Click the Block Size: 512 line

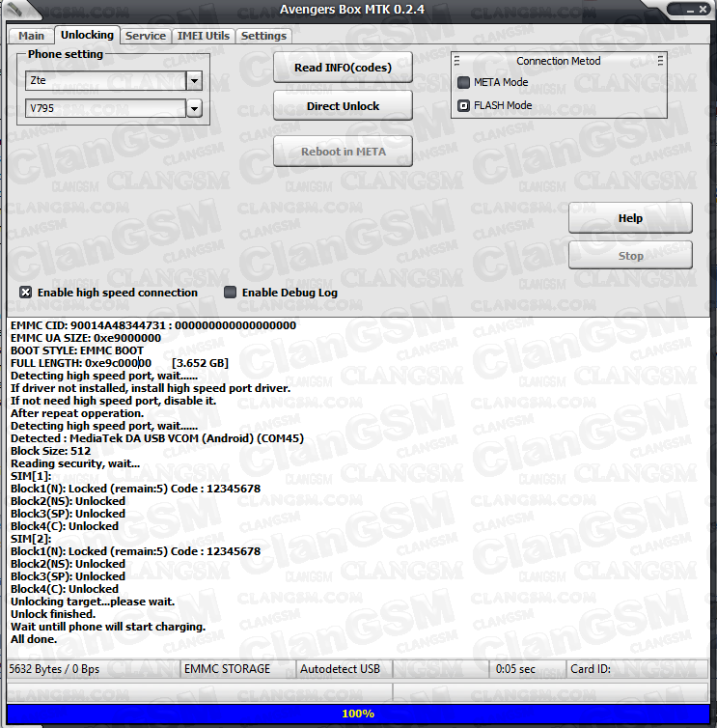click(x=50, y=451)
